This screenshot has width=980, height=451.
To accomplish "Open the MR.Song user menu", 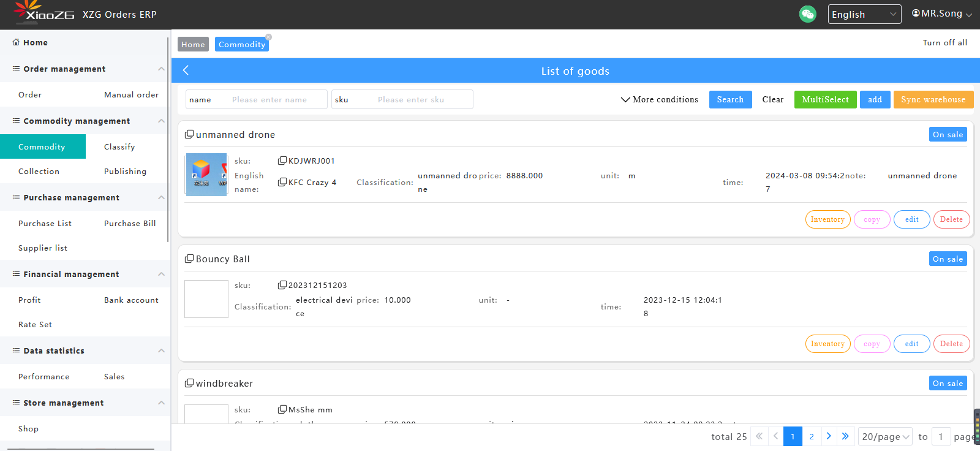I will click(x=941, y=13).
